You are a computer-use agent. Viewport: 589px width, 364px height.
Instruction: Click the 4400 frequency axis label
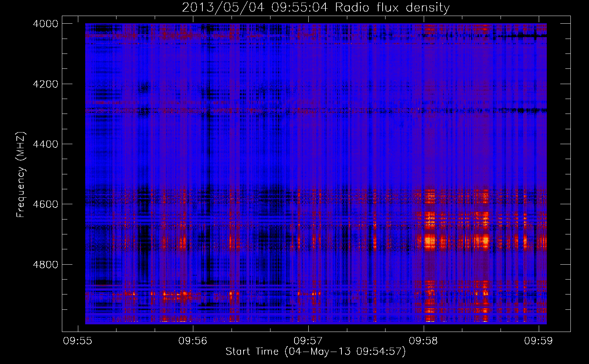(x=46, y=144)
